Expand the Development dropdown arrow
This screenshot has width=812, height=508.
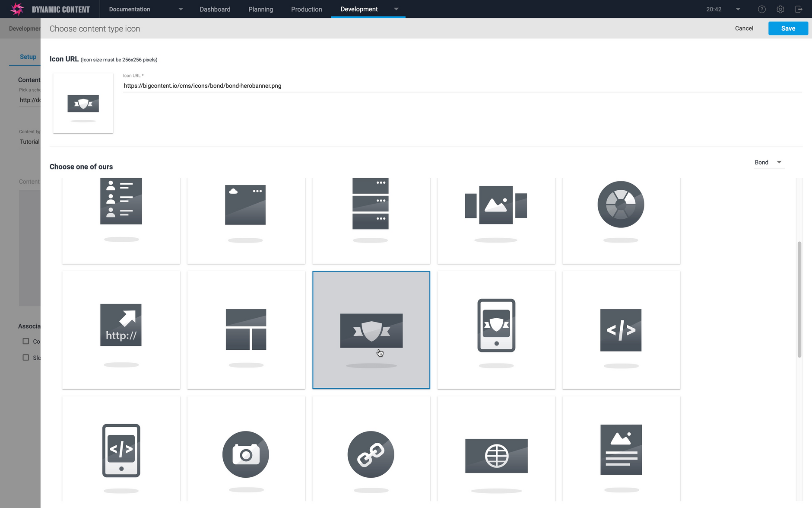(x=396, y=9)
